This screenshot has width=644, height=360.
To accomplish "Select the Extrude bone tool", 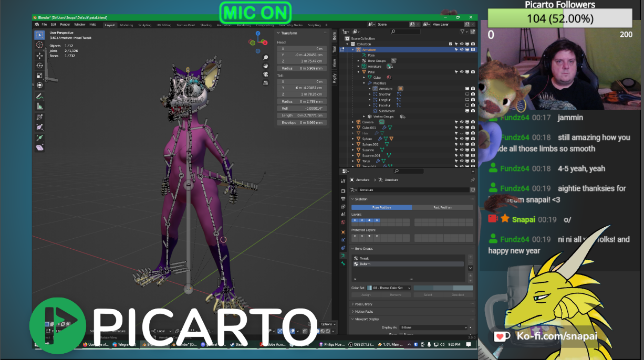I will pyautogui.click(x=39, y=138).
